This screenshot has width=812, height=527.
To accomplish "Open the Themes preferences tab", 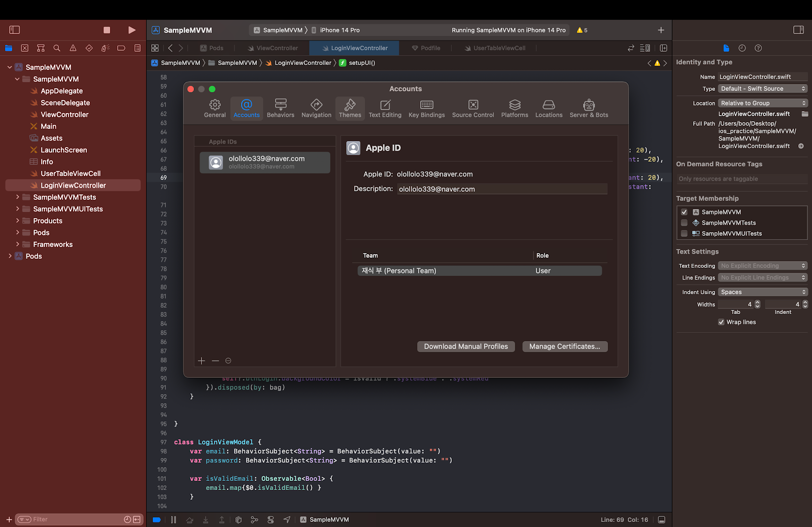I will (x=350, y=108).
